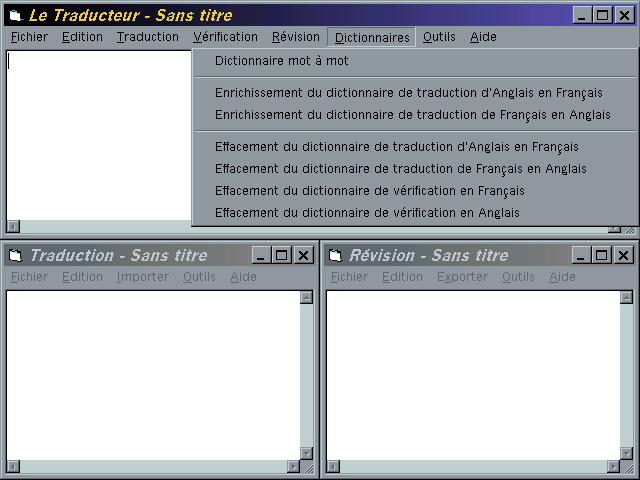Click the resize grip of Traduction window
This screenshot has height=480, width=640.
[308, 468]
